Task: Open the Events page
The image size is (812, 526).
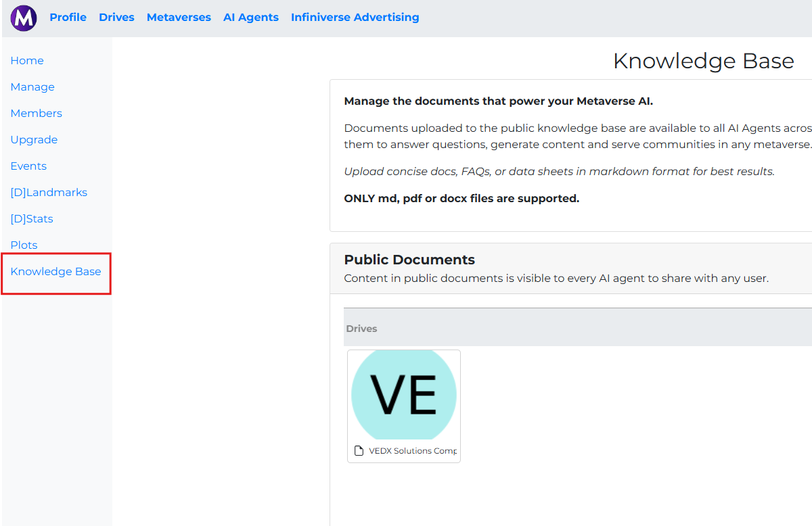Action: (28, 166)
